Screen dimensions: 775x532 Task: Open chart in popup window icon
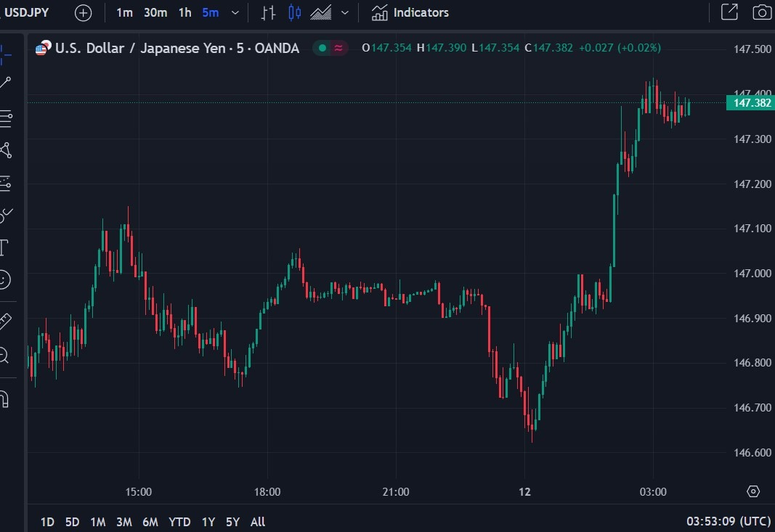coord(729,12)
